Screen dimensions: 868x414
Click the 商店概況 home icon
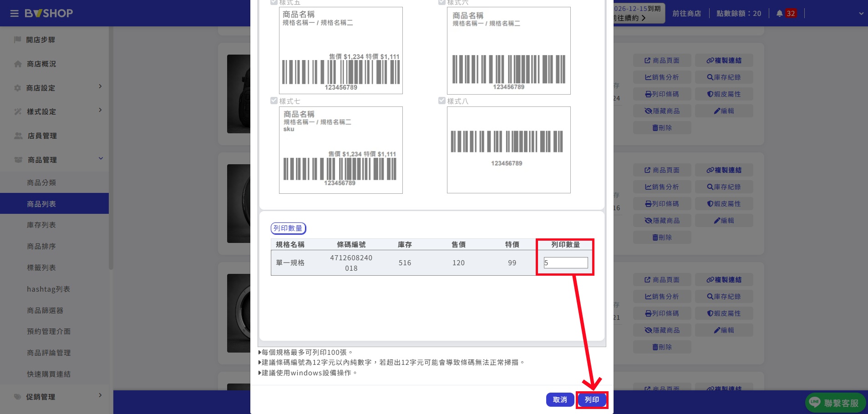18,64
